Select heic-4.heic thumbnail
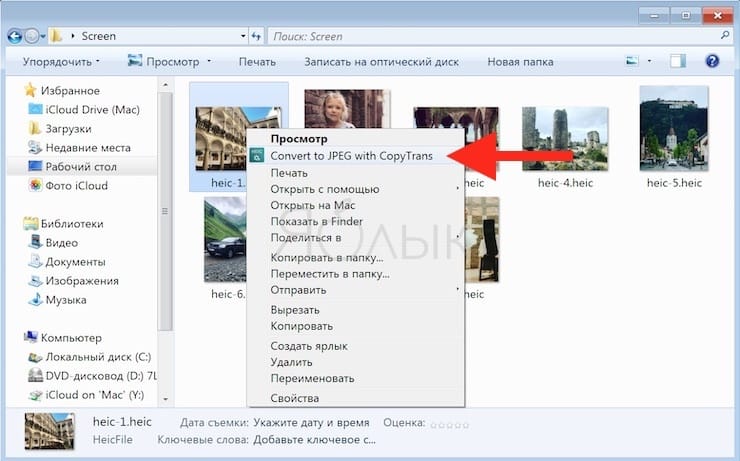 coord(565,139)
